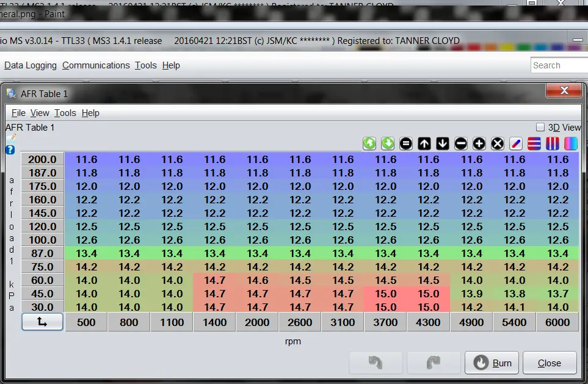Close the AFR Table 1 window
The width and height of the screenshot is (588, 384).
pos(564,90)
